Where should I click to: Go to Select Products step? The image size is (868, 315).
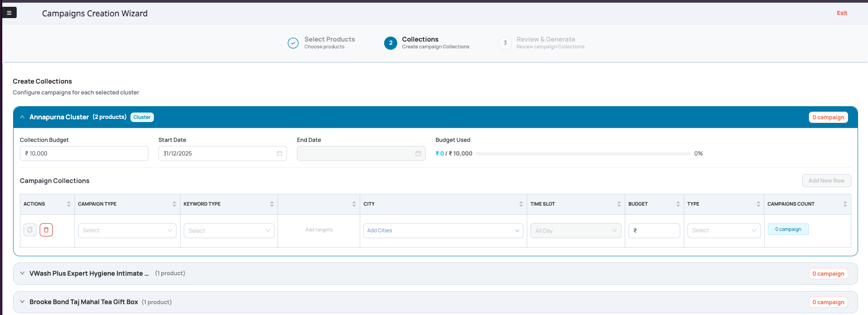(x=330, y=39)
